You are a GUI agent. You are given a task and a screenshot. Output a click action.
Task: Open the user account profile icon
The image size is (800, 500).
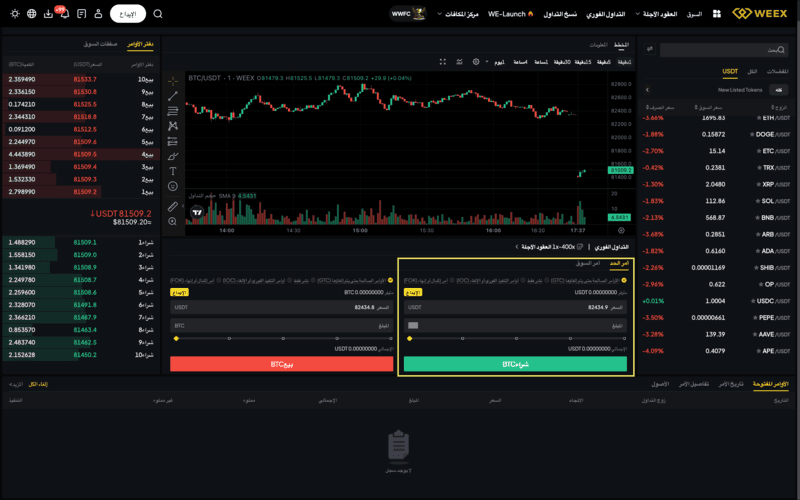[98, 14]
